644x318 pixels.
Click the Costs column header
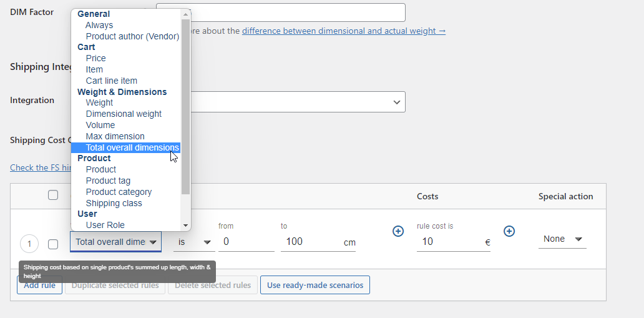427,196
